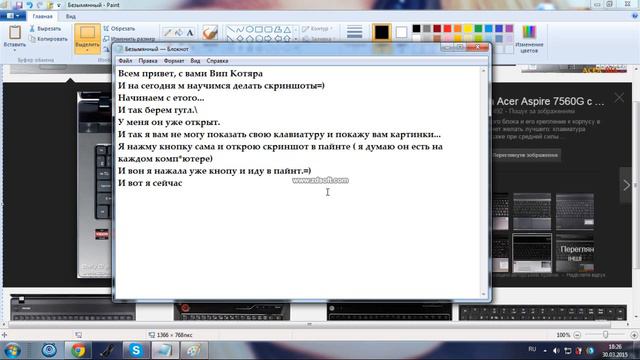Open the Paint taskbar button
The image size is (640, 360).
[194, 351]
